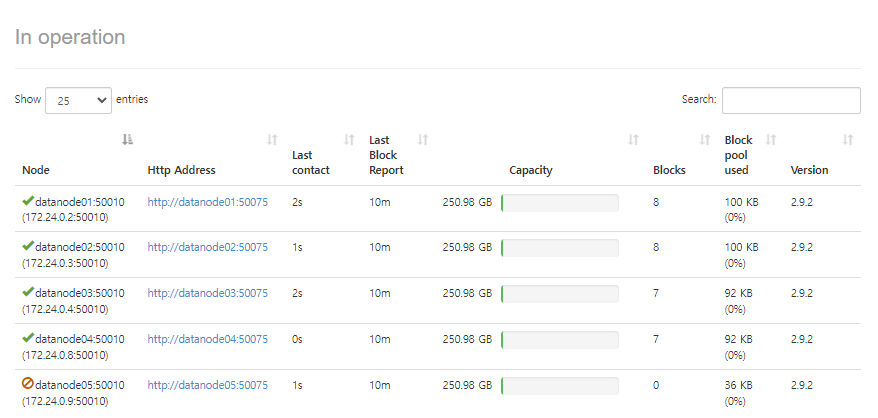The image size is (878, 418).
Task: Click datanode01 version 2.9.2
Action: (x=801, y=202)
